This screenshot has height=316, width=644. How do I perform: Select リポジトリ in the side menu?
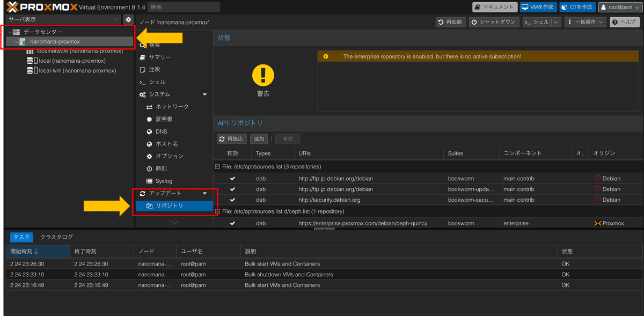point(174,205)
